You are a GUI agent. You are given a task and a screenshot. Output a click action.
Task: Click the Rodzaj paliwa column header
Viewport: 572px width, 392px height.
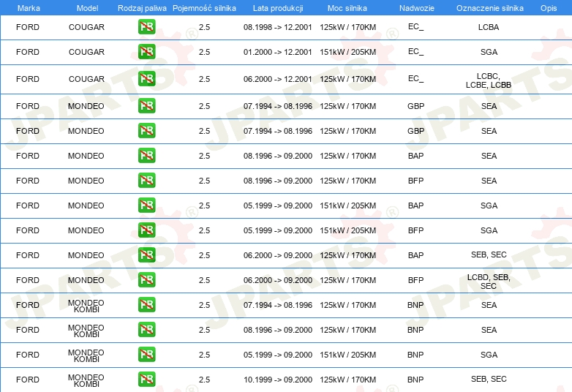point(142,8)
